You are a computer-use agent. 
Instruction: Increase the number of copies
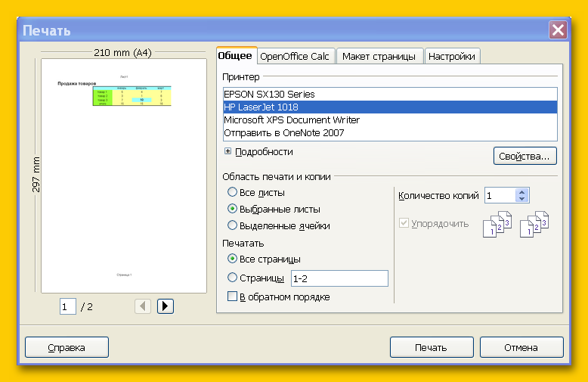point(521,191)
